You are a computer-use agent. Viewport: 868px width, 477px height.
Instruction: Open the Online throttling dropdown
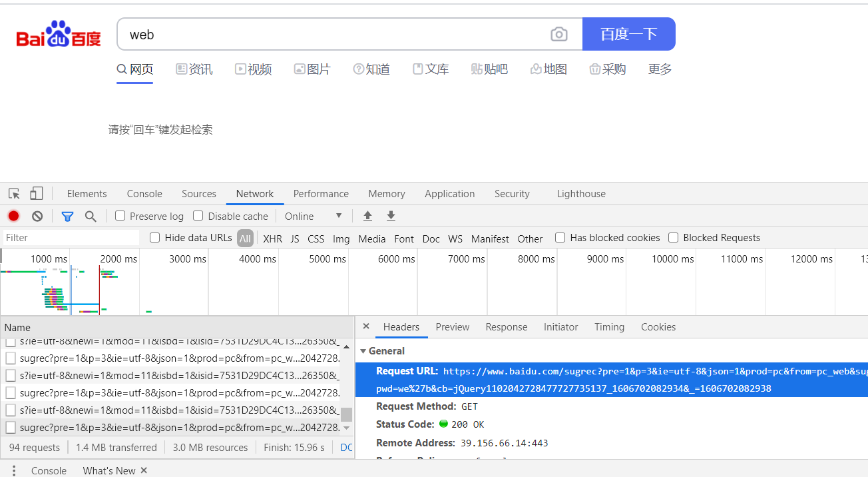coord(314,216)
